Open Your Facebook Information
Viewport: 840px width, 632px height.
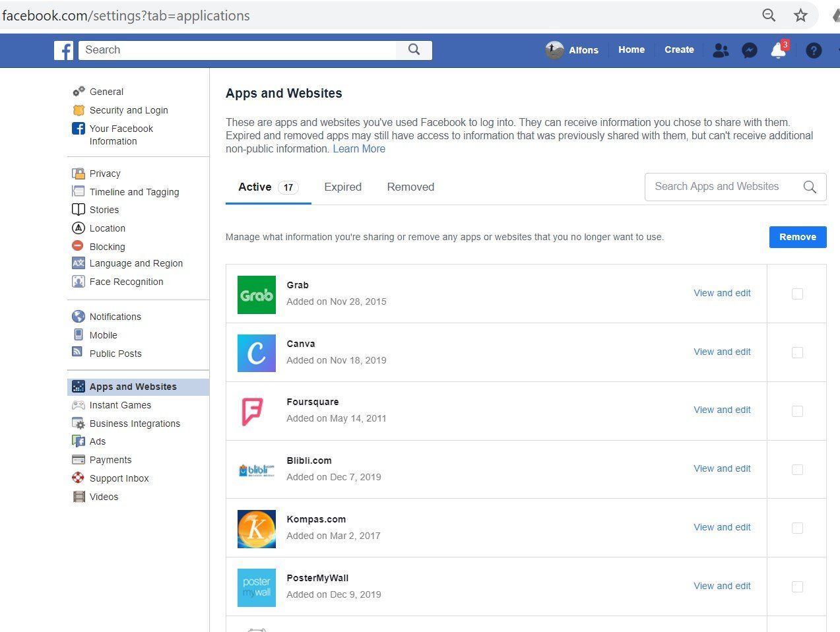(121, 135)
